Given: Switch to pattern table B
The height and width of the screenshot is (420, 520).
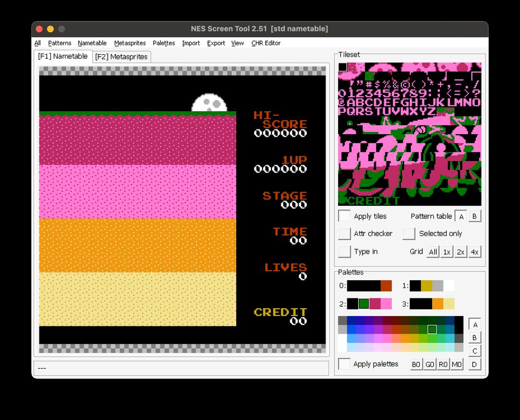Looking at the screenshot, I should [475, 216].
